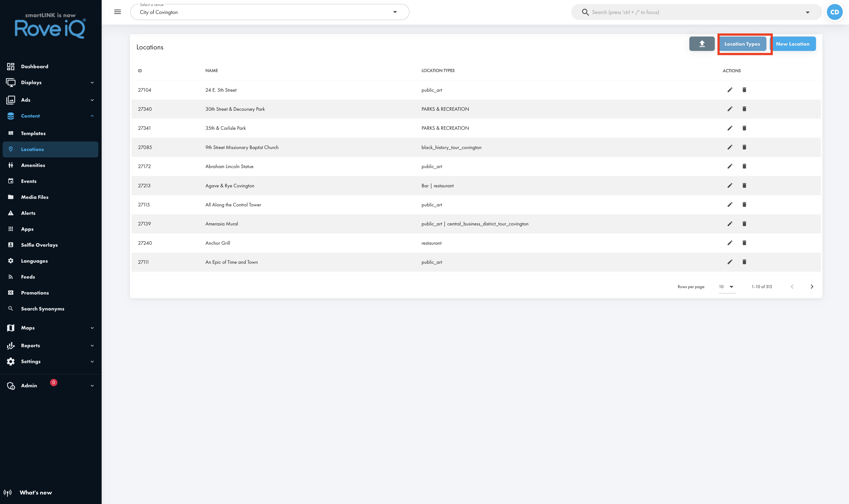Open Apps in the sidebar

coord(50,229)
